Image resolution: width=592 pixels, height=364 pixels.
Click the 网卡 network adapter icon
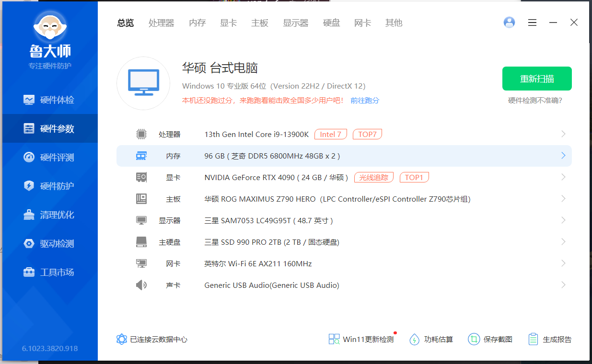click(x=141, y=264)
